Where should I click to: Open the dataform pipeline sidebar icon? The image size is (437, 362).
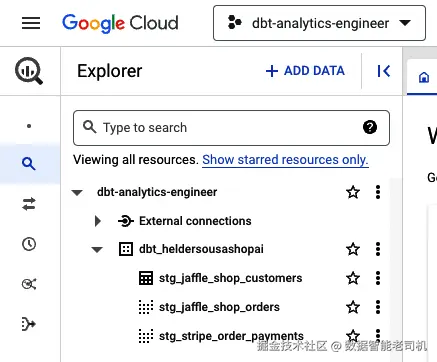[29, 324]
